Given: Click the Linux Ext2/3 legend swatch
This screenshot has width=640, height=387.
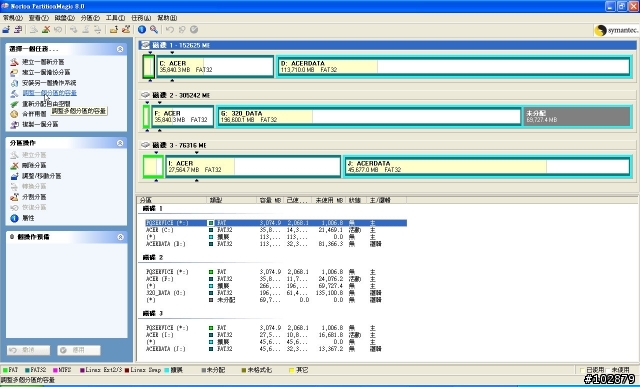Looking at the screenshot, I should pyautogui.click(x=82, y=370).
